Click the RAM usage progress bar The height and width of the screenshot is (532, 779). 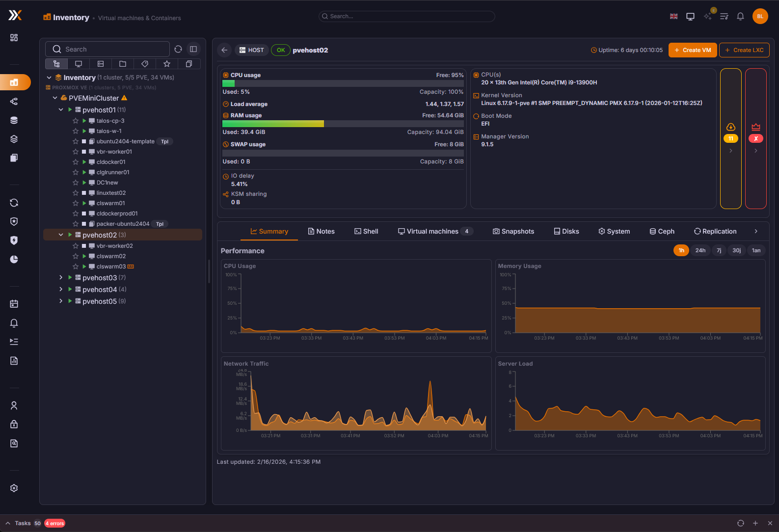[343, 124]
